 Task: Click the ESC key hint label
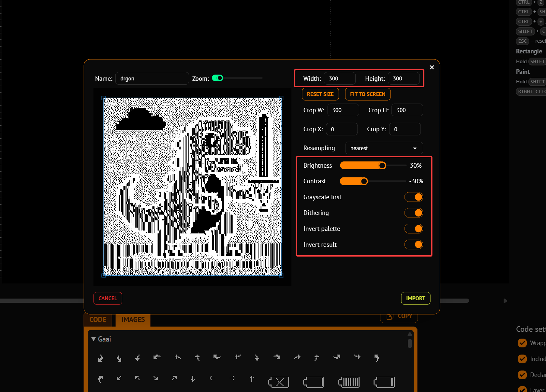pos(522,41)
